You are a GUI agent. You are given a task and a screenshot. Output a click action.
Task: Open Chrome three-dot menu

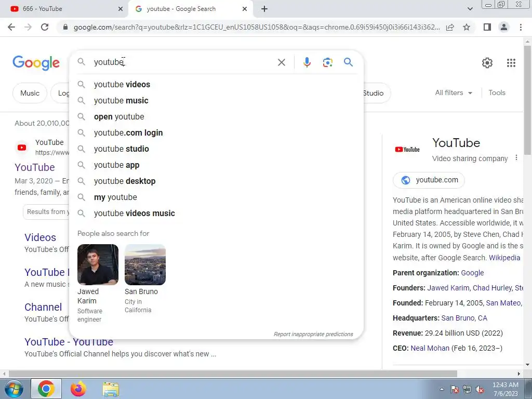[521, 27]
